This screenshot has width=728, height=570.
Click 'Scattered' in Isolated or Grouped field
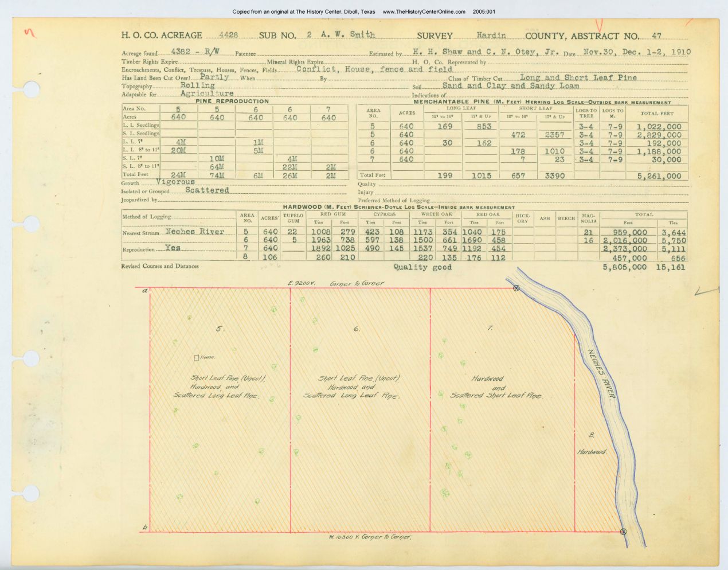point(207,190)
